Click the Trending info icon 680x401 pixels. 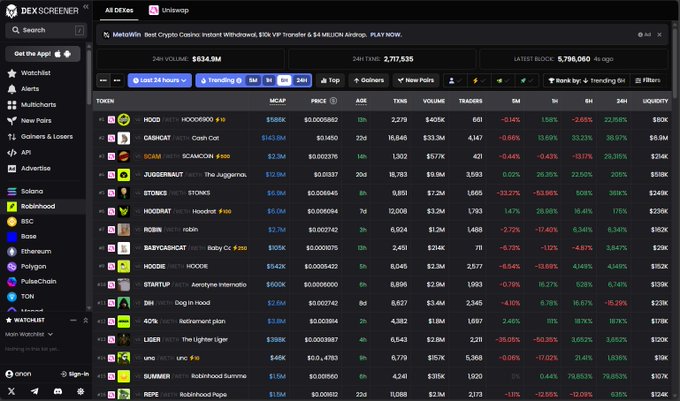pyautogui.click(x=239, y=80)
